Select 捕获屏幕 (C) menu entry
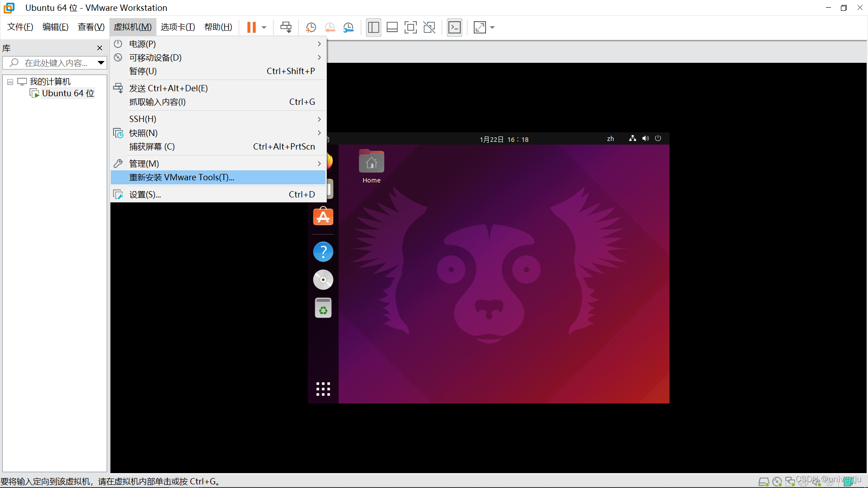This screenshot has height=488, width=868. pyautogui.click(x=218, y=146)
